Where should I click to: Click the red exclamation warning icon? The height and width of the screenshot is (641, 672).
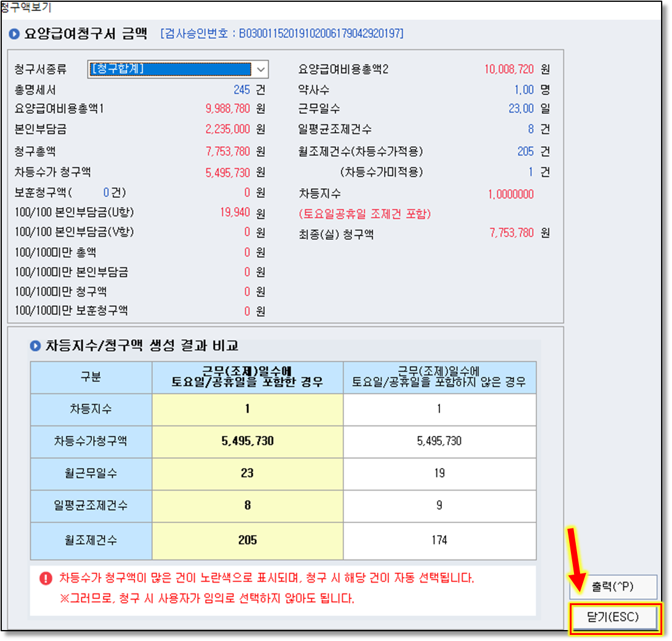coord(46,578)
